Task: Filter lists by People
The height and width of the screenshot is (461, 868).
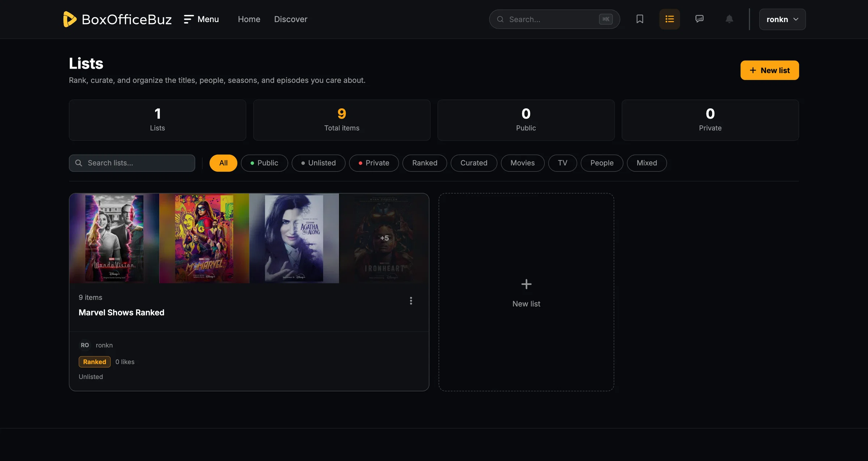Action: (602, 163)
